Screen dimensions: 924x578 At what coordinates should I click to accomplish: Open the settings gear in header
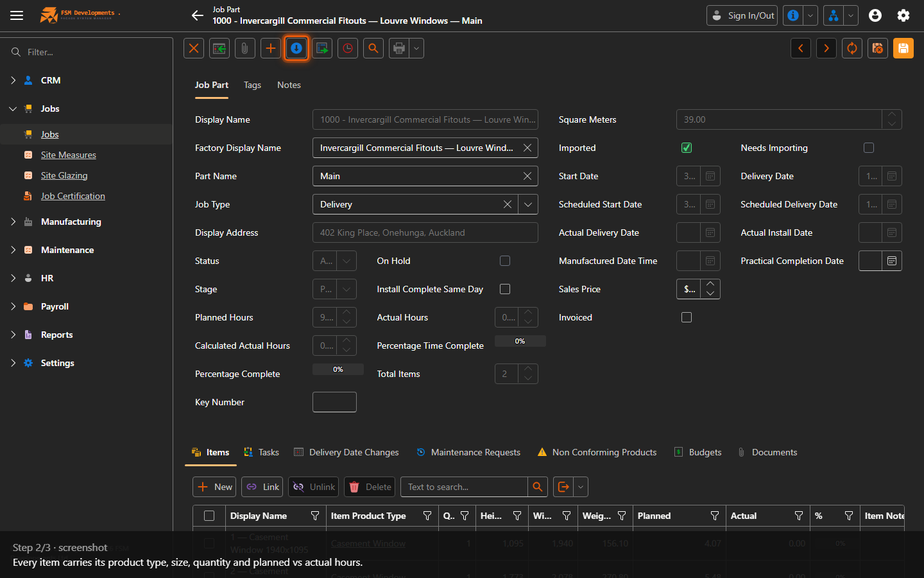pos(903,15)
